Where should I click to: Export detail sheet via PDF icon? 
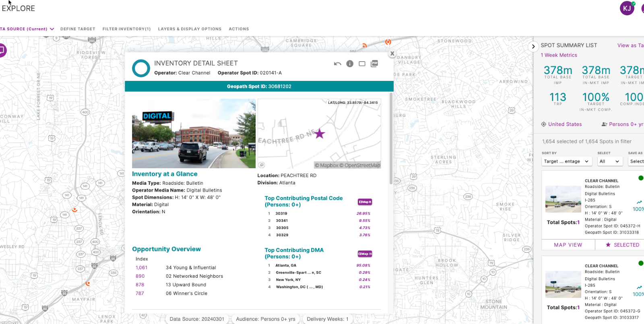point(374,64)
